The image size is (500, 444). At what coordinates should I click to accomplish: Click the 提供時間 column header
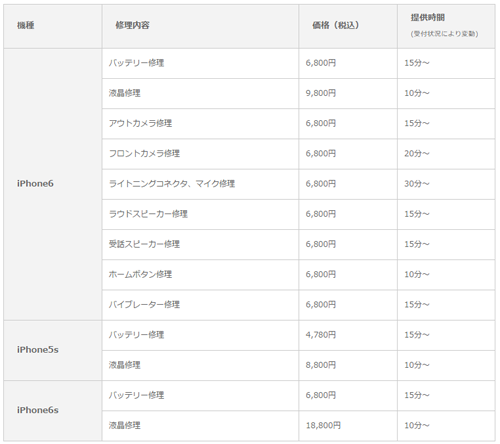click(446, 26)
